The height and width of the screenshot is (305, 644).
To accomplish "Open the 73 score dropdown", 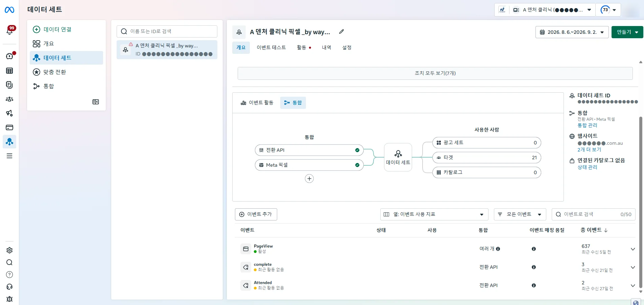I will (608, 10).
